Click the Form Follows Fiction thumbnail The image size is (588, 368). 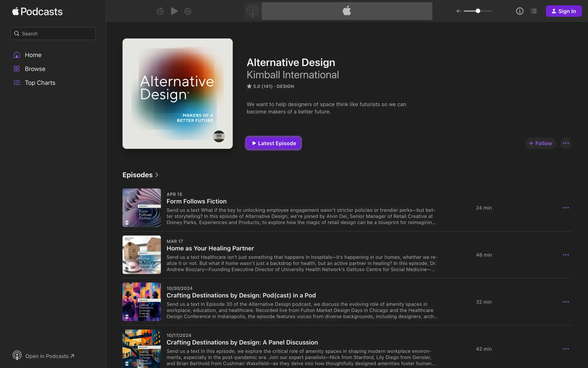click(x=142, y=208)
